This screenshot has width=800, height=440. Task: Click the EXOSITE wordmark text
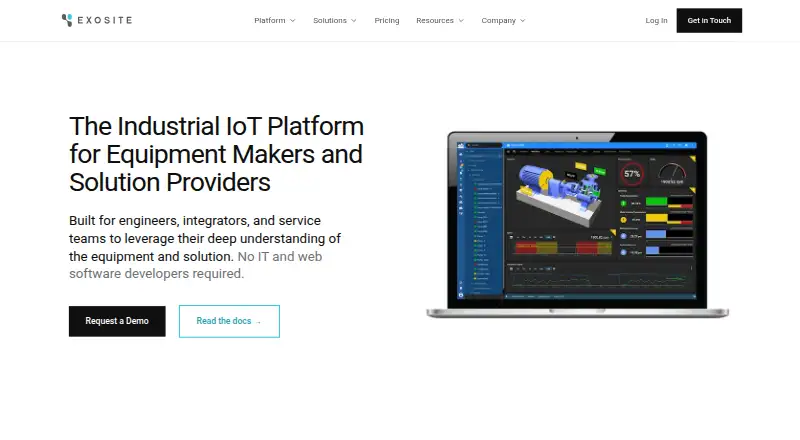point(105,20)
